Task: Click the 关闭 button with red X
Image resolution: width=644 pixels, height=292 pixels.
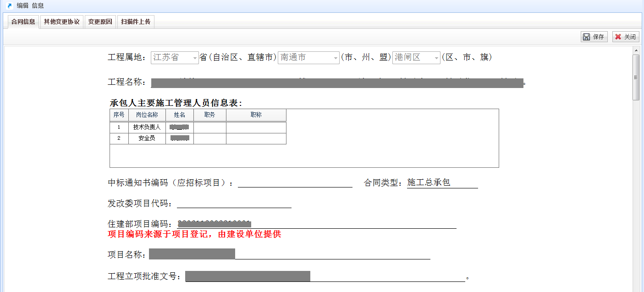Action: point(626,37)
